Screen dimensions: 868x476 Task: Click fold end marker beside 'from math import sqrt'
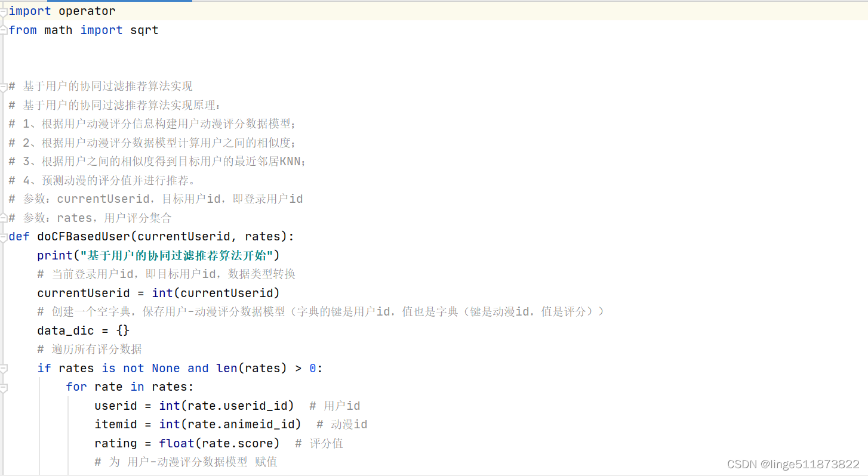coord(4,30)
